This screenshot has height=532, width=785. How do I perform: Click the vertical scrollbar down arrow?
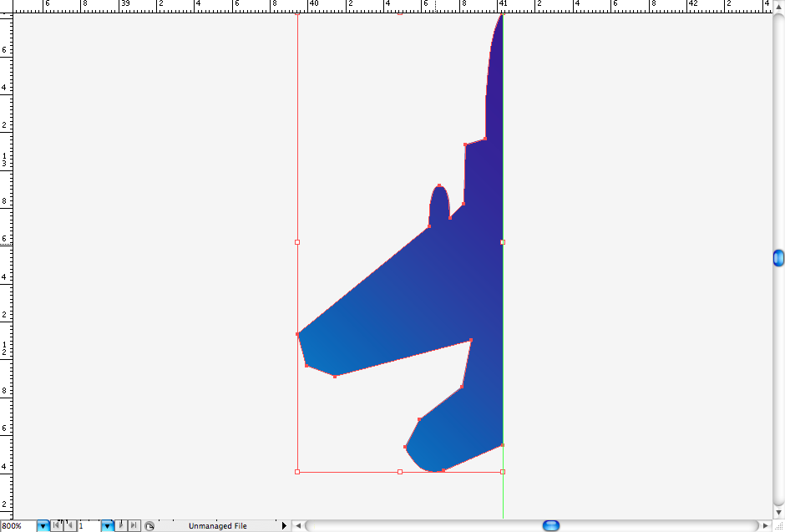coord(778,512)
